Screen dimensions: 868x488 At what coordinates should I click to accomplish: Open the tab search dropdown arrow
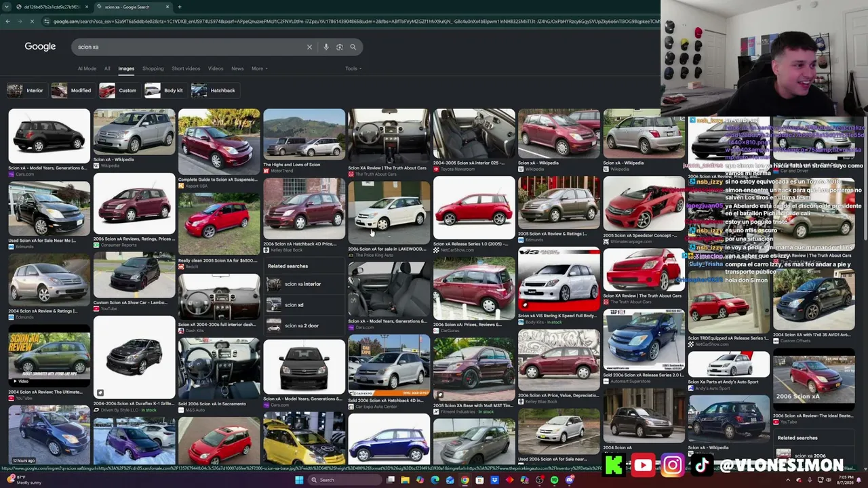7,7
